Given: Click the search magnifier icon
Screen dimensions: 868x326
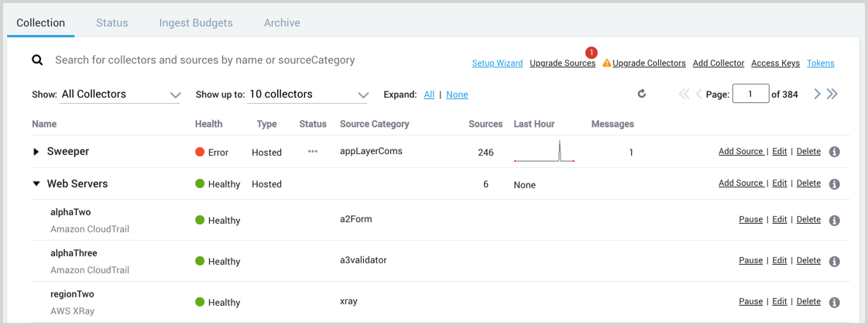Looking at the screenshot, I should [37, 60].
